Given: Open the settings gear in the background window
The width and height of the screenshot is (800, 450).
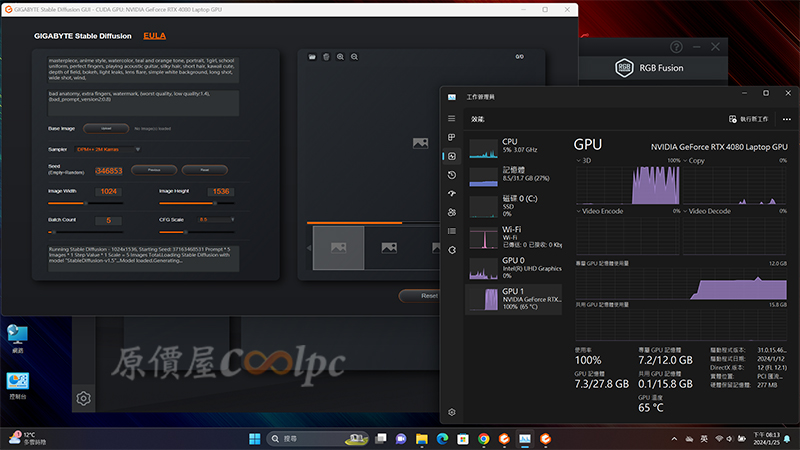Looking at the screenshot, I should tap(84, 398).
